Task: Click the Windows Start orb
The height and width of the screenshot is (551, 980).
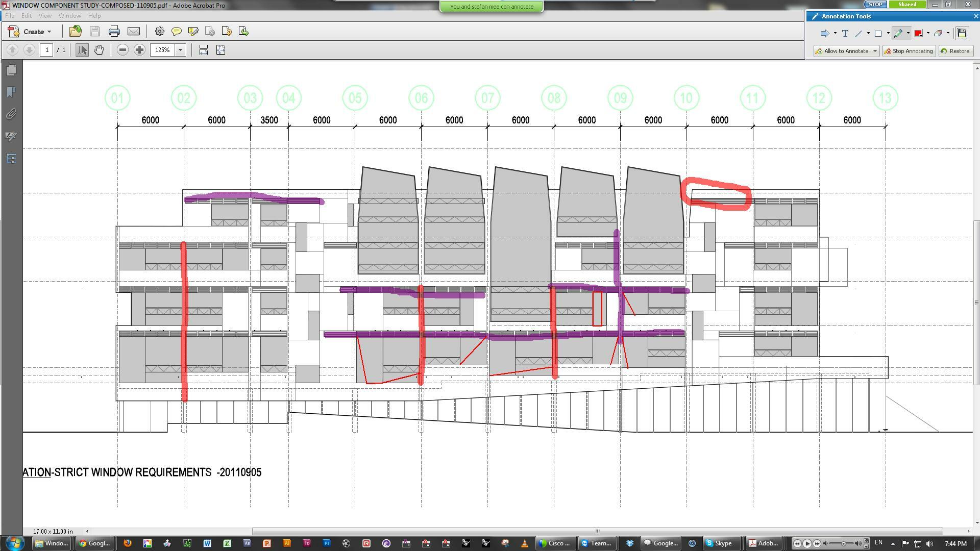Action: pyautogui.click(x=15, y=543)
